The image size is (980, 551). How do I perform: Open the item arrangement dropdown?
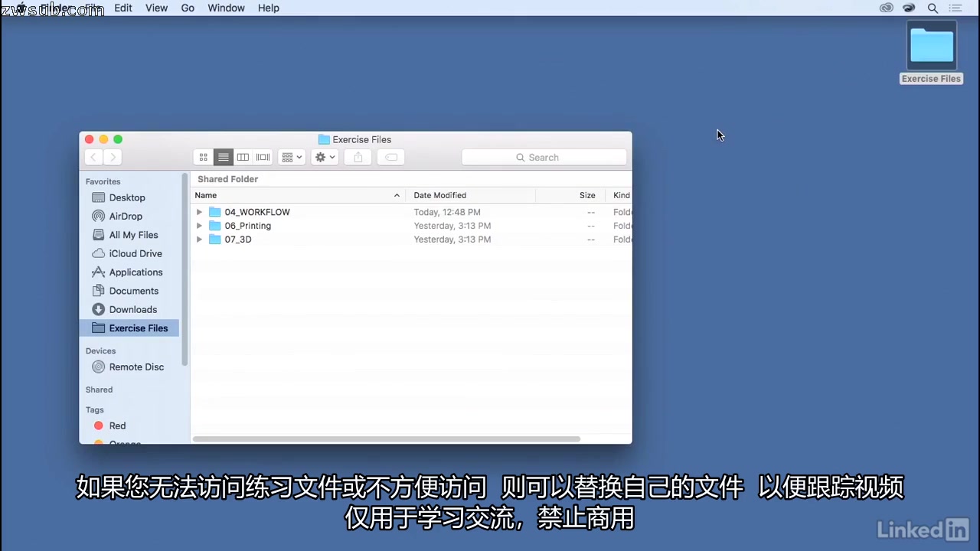tap(291, 157)
